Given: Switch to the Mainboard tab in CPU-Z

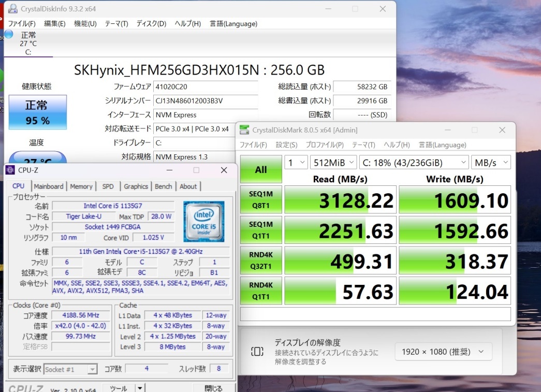Looking at the screenshot, I should pyautogui.click(x=49, y=186).
